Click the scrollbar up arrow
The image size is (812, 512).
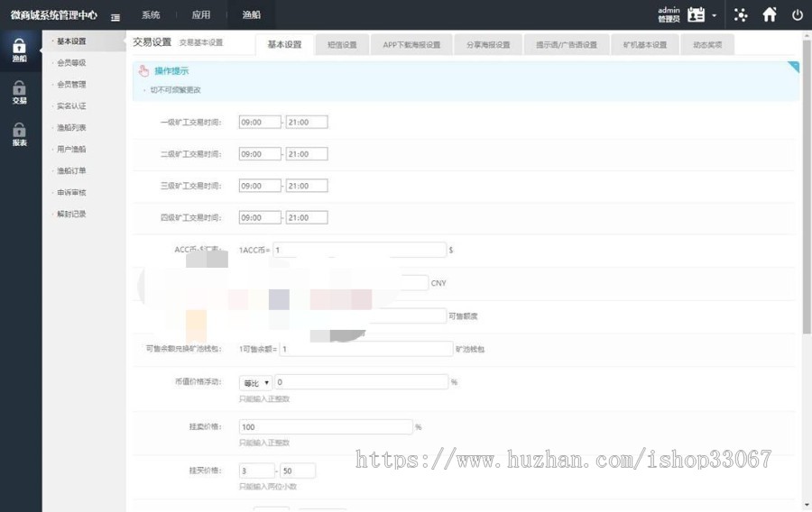807,36
